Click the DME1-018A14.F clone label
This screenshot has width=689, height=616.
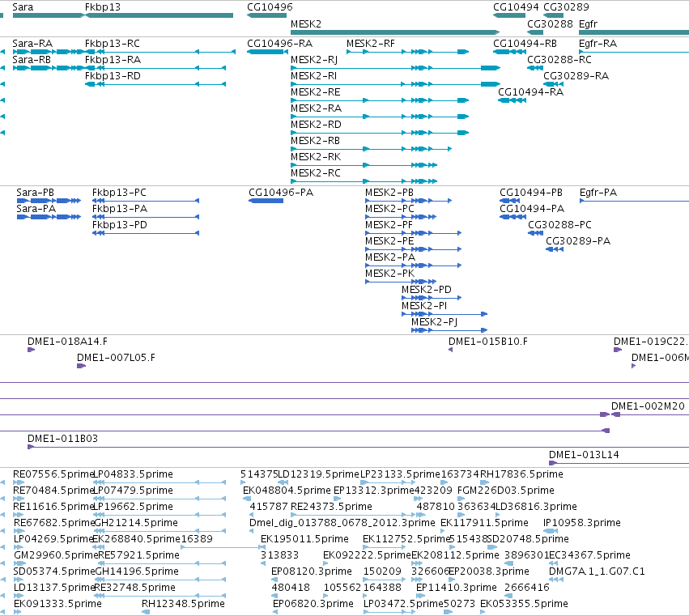pos(67,342)
